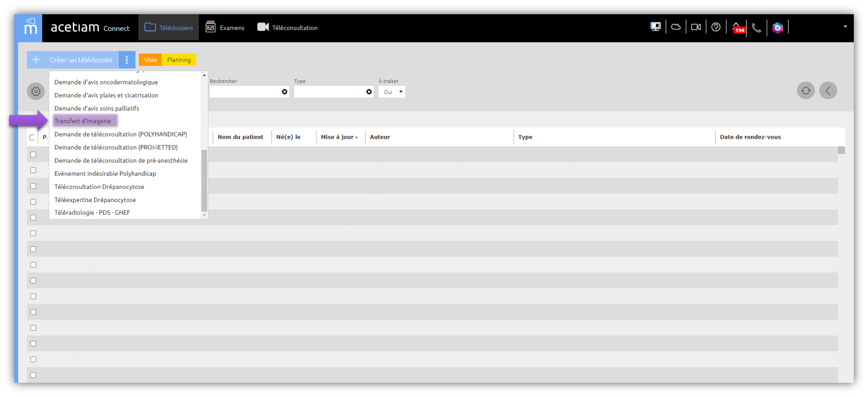Image resolution: width=868 pixels, height=397 pixels.
Task: Check the first row checkbox
Action: [x=33, y=154]
